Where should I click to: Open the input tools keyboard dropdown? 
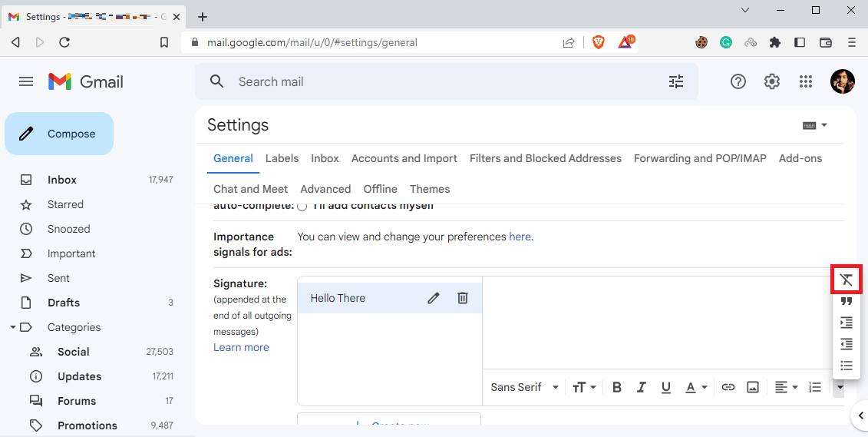(815, 125)
